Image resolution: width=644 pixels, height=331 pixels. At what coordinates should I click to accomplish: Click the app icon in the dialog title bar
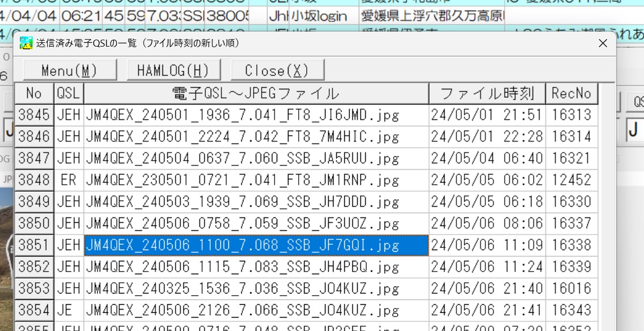[26, 43]
